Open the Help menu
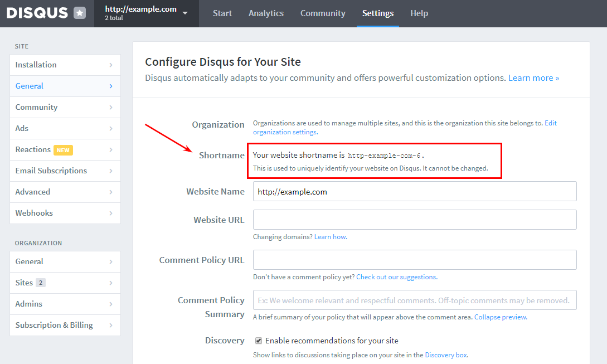607x364 pixels. pyautogui.click(x=419, y=13)
